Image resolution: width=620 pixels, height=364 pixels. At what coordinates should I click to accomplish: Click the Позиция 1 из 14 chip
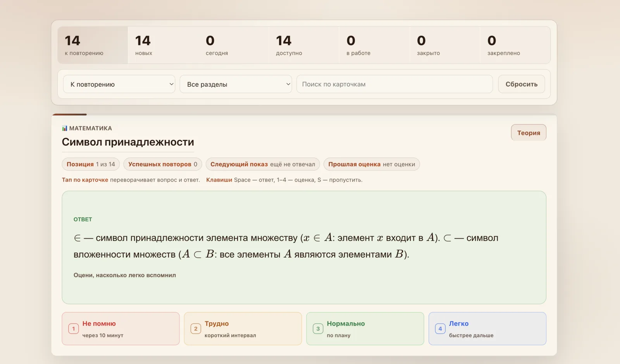point(91,164)
